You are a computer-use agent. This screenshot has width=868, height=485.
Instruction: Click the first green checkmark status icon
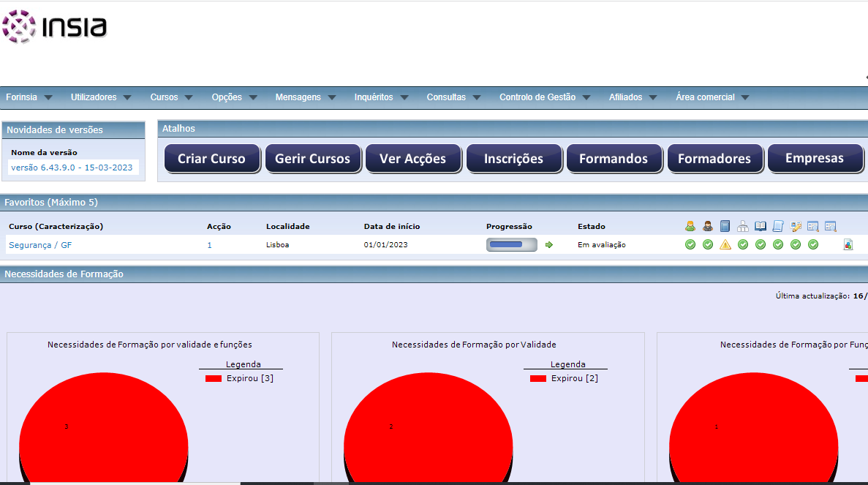[690, 245]
